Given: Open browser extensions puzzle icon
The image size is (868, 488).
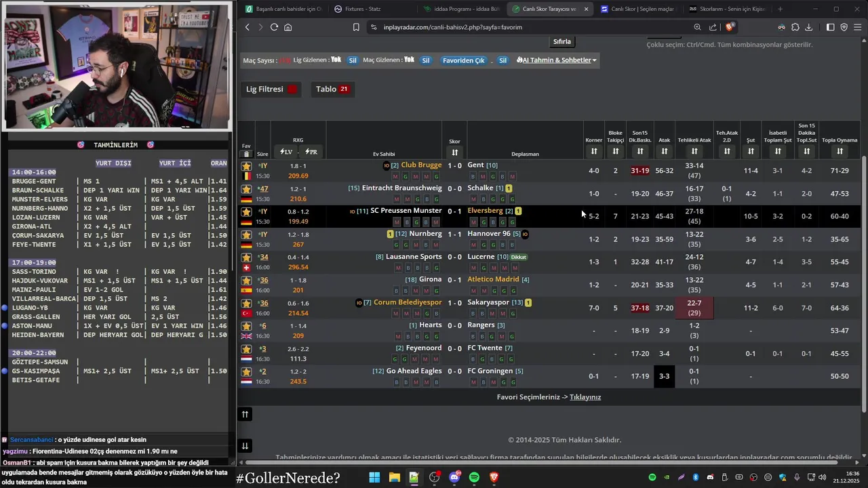Looking at the screenshot, I should (x=795, y=27).
